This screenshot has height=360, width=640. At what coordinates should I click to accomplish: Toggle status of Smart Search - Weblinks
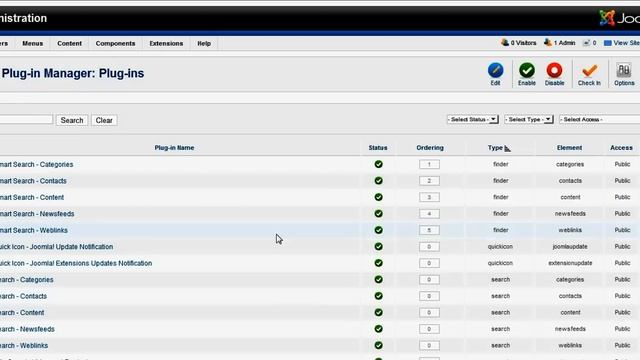coord(378,230)
